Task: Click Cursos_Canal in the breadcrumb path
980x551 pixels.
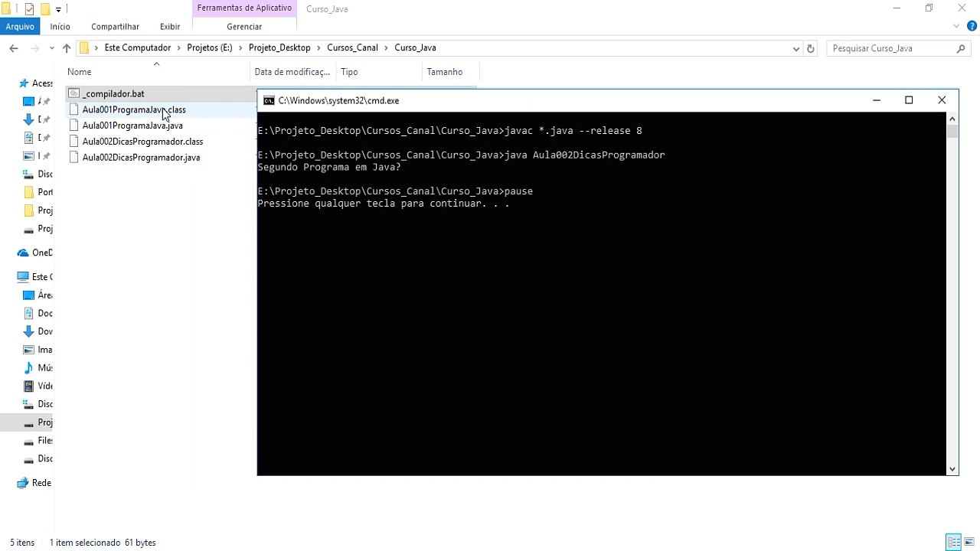Action: 352,47
